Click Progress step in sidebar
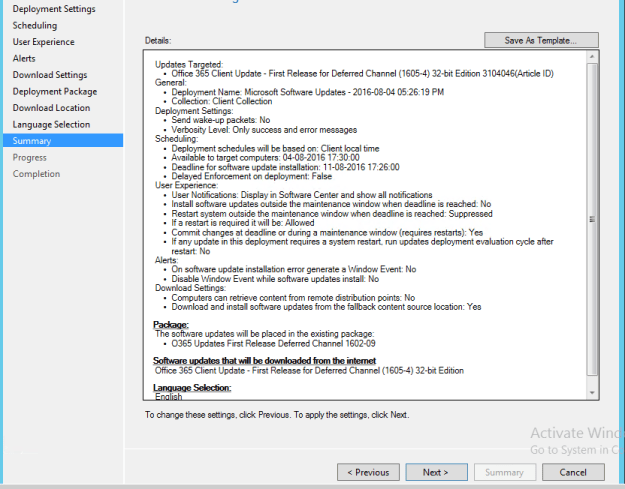This screenshot has height=489, width=625. point(29,158)
